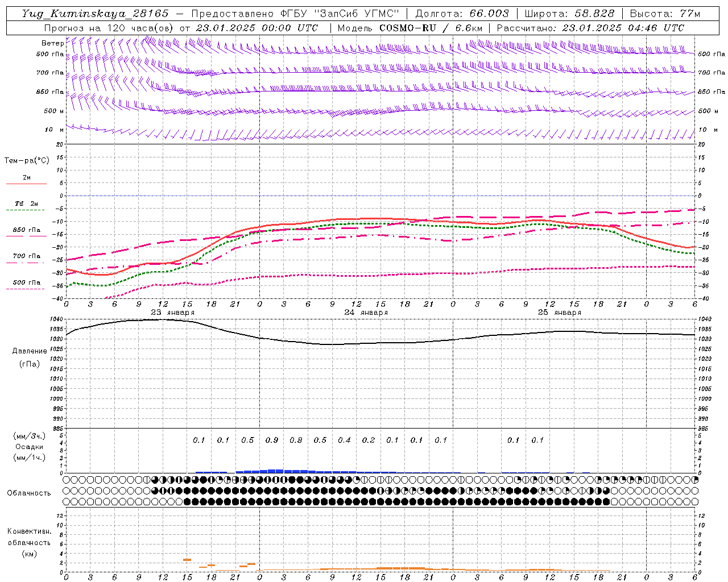Click the dashed line sample under 700 гПа legend
728x582 pixels.
(26, 263)
